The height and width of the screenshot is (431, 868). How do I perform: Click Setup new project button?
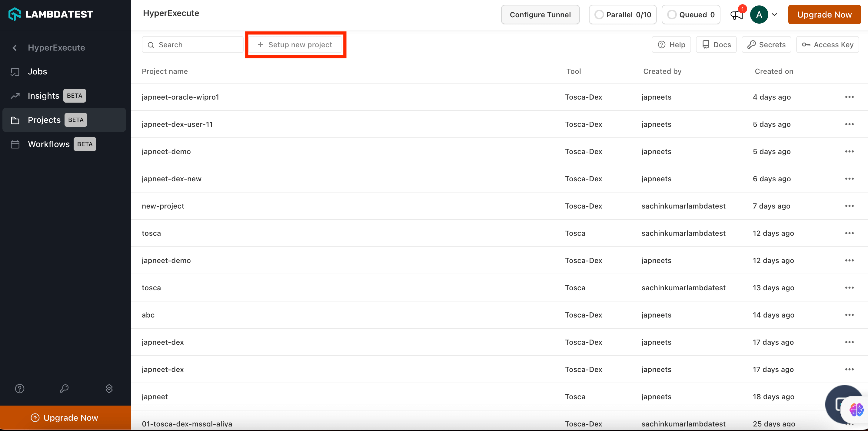295,45
